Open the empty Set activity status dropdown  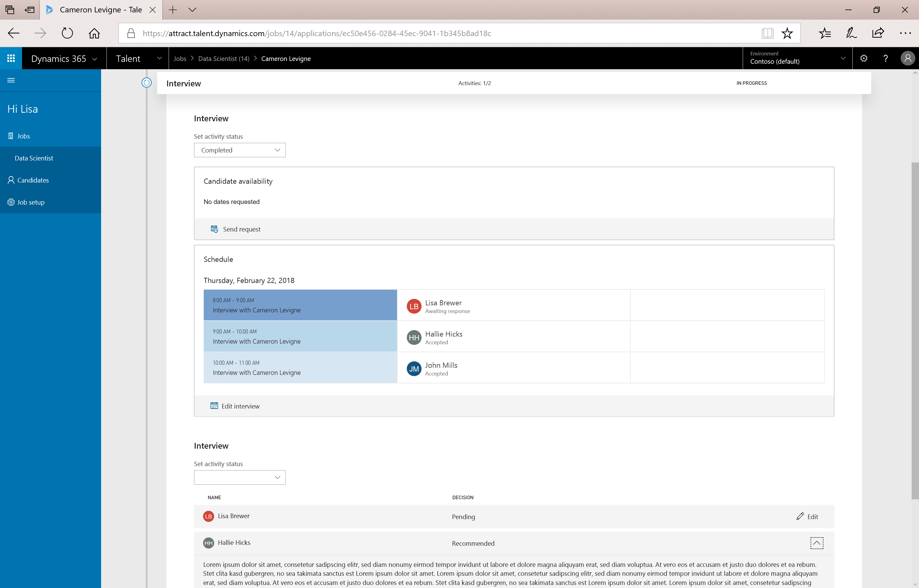click(x=240, y=477)
